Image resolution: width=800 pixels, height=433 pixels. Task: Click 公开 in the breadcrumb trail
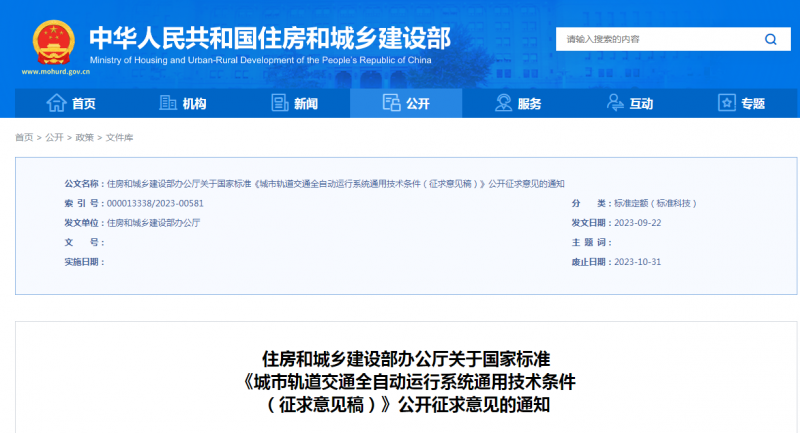point(54,137)
